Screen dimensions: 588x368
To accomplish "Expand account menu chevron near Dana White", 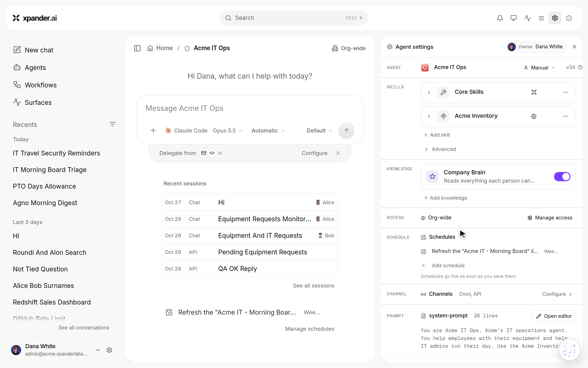I will click(x=98, y=350).
